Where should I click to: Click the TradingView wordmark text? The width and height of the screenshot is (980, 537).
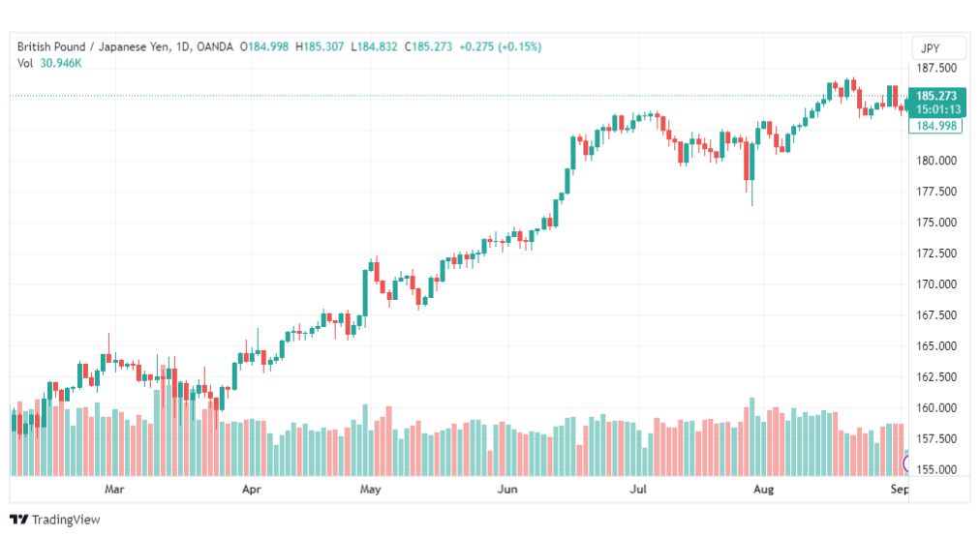click(66, 520)
